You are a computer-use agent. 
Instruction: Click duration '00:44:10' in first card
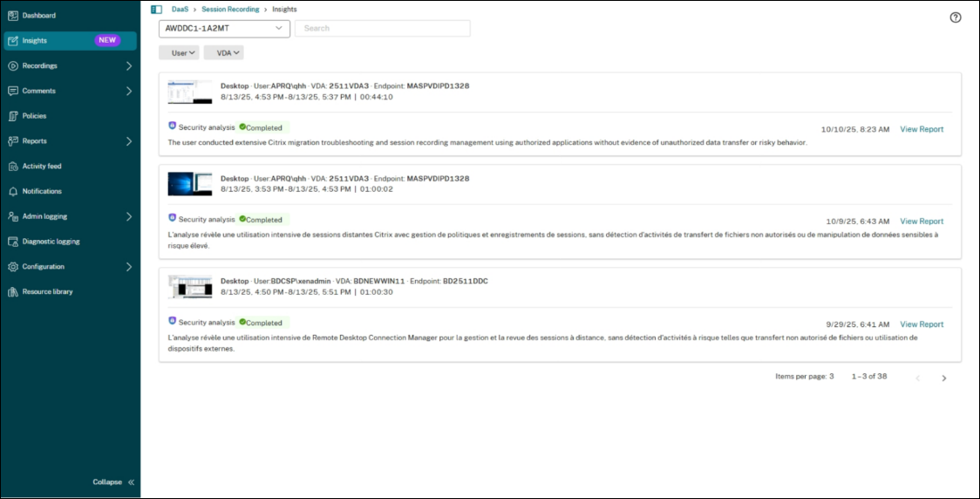pos(377,97)
